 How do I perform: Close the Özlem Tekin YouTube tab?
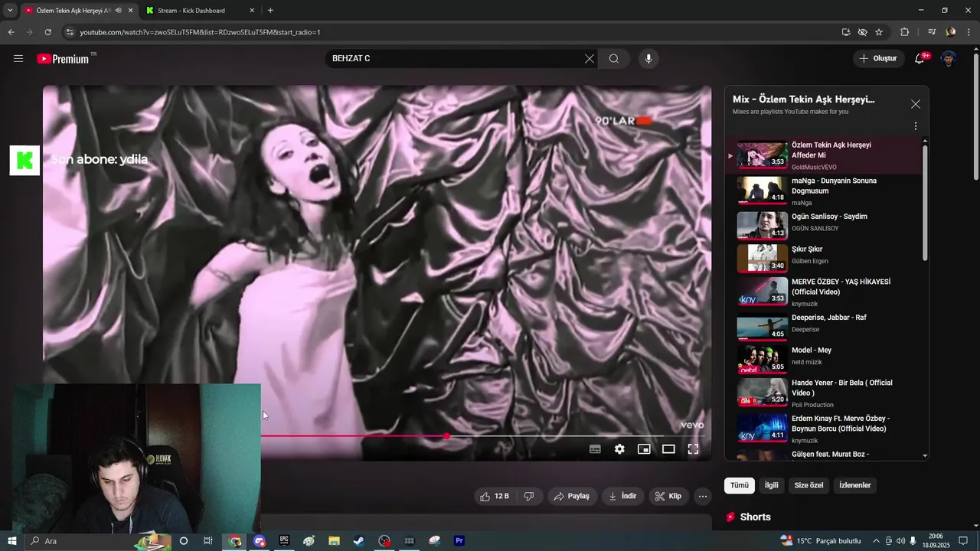pos(130,11)
